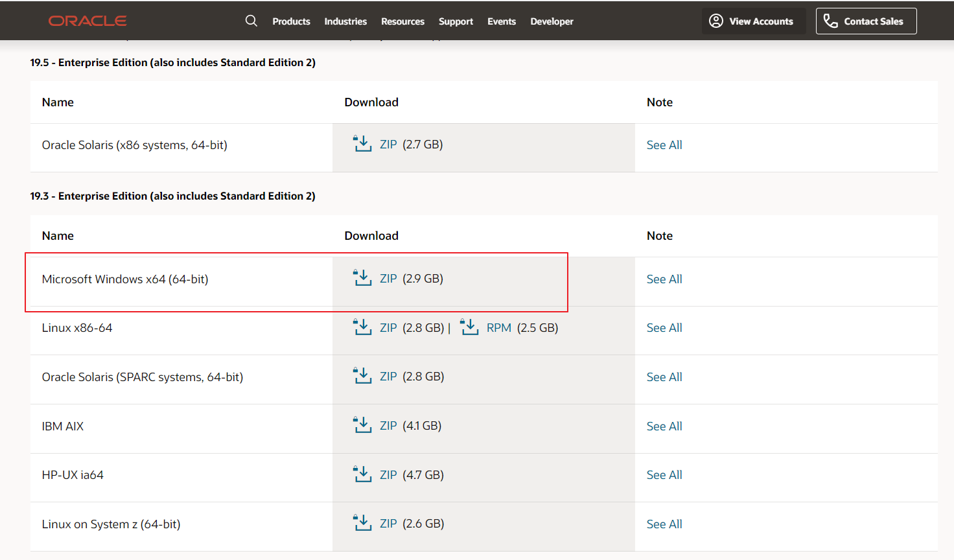Image resolution: width=954 pixels, height=560 pixels.
Task: Click download icon for IBM AIX ZIP
Action: tap(362, 425)
